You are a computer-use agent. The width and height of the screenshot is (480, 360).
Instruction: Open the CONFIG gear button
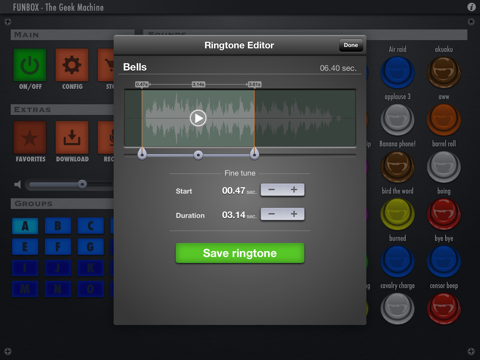click(72, 65)
